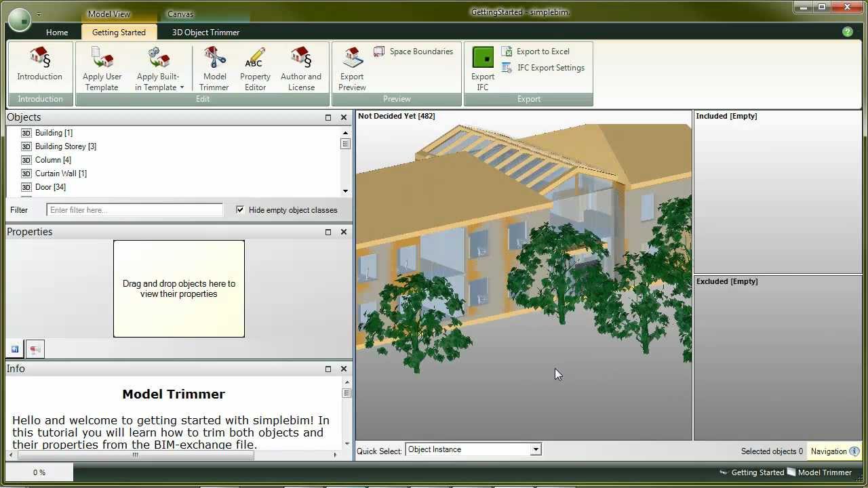
Task: Click Getting Started in status bar
Action: [751, 472]
